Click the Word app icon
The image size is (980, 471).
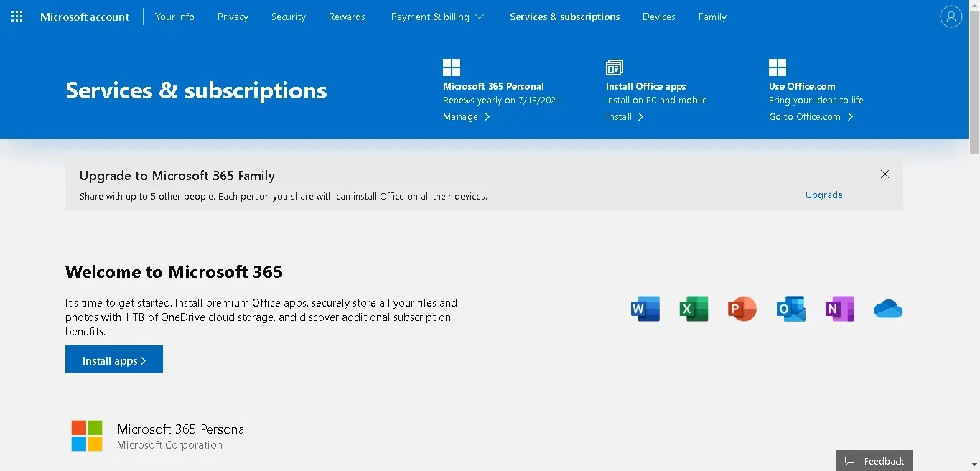pos(645,309)
